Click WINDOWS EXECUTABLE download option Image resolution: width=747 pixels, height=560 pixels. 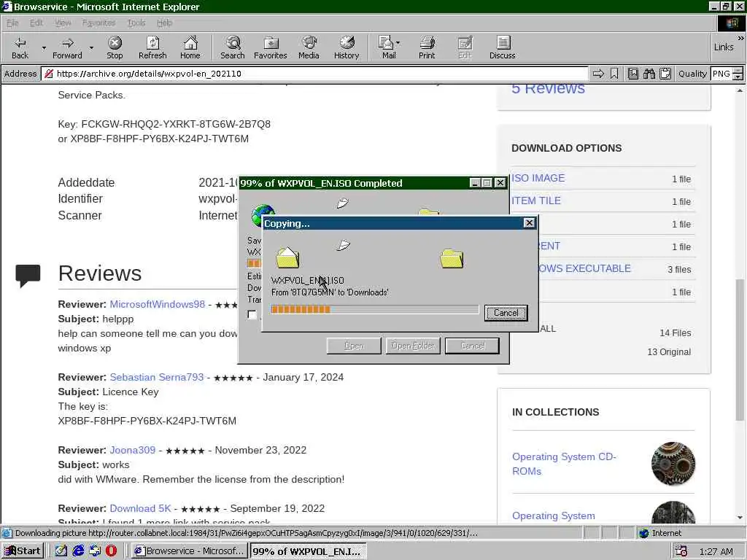(x=584, y=268)
